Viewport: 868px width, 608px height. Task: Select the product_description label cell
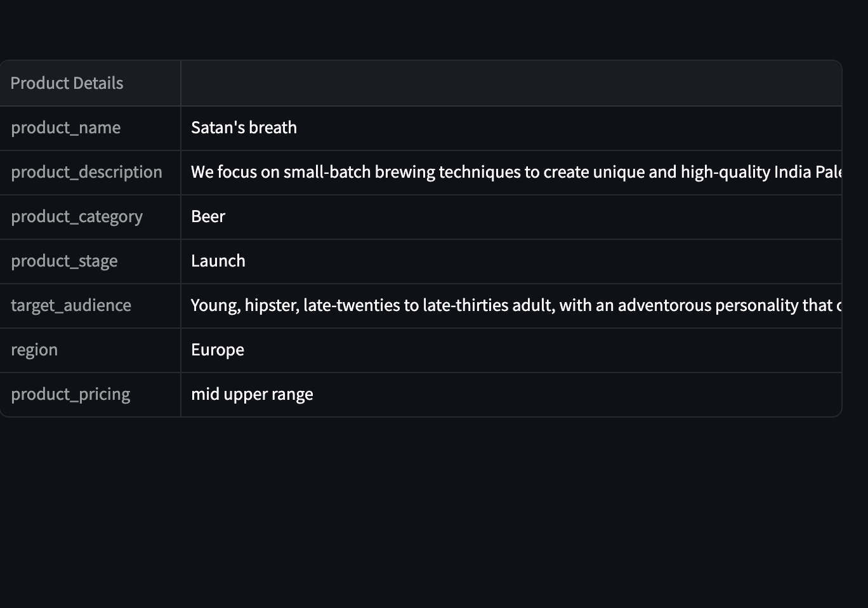pos(90,173)
